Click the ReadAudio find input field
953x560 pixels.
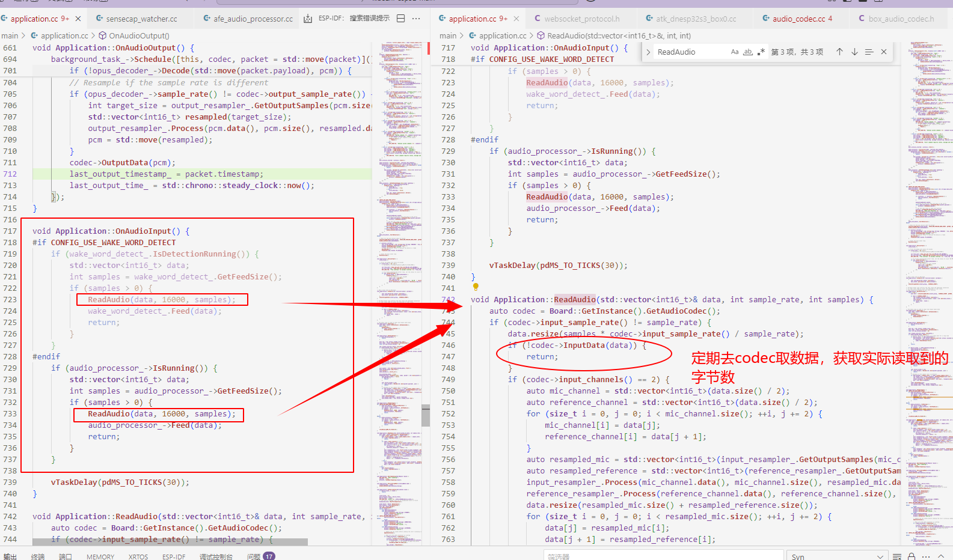click(691, 52)
